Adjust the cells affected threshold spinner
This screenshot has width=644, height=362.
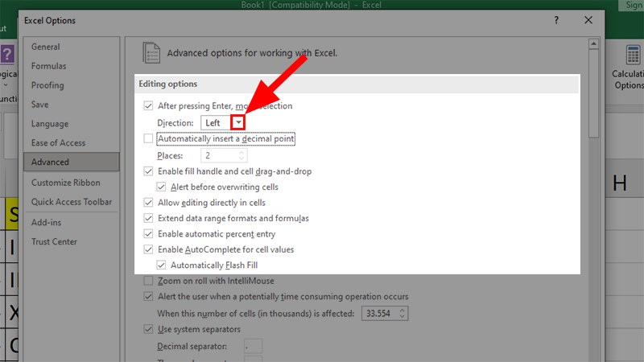coord(402,313)
